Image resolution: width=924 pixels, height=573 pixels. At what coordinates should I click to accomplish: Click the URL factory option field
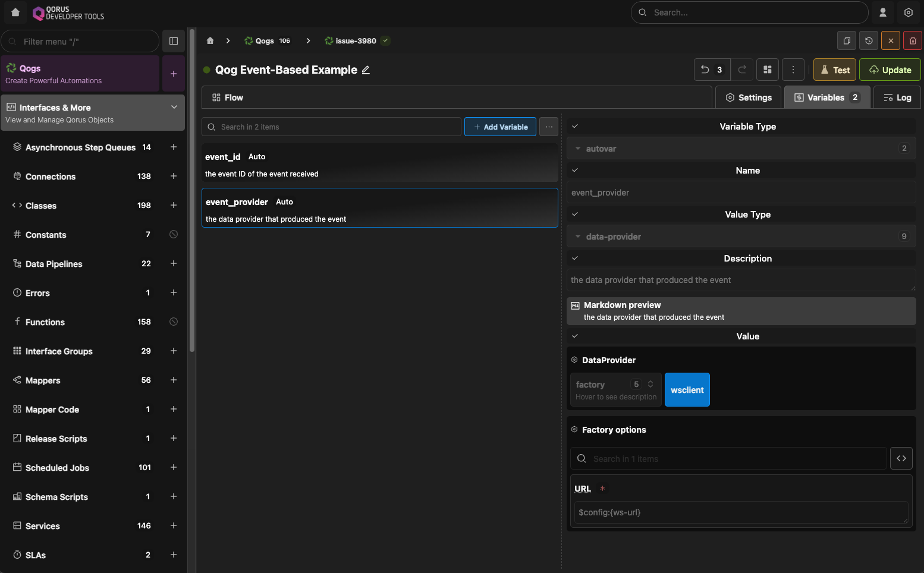tap(740, 512)
